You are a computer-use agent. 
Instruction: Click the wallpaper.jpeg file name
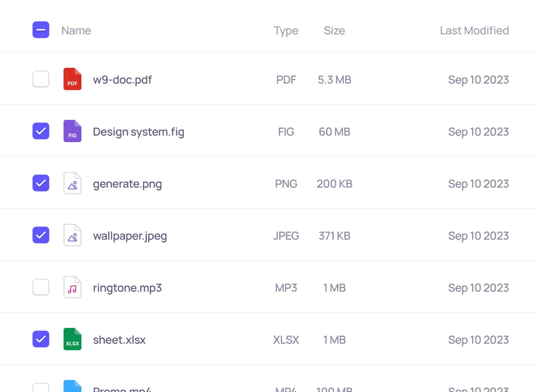pos(130,236)
